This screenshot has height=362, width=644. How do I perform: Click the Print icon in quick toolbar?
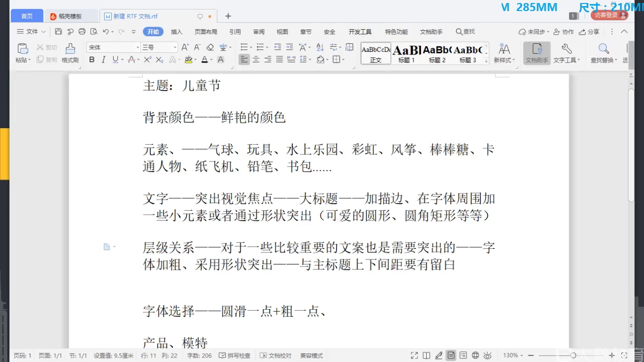tap(82, 32)
